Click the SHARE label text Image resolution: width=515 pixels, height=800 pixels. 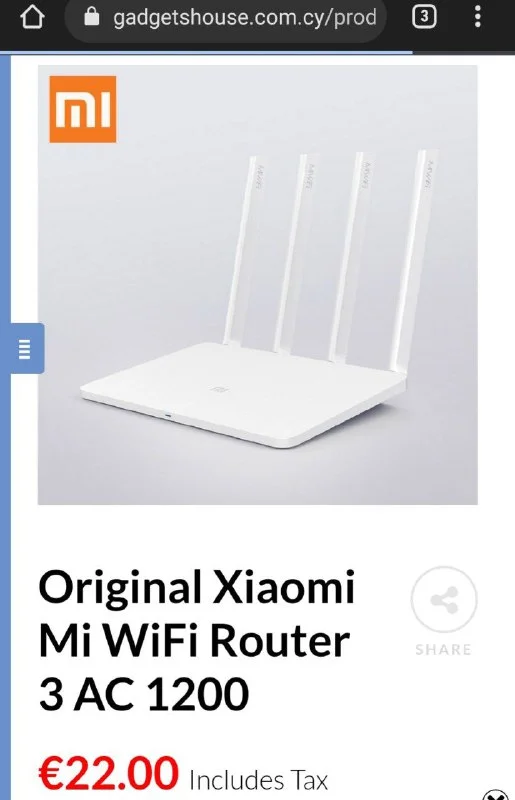click(444, 650)
